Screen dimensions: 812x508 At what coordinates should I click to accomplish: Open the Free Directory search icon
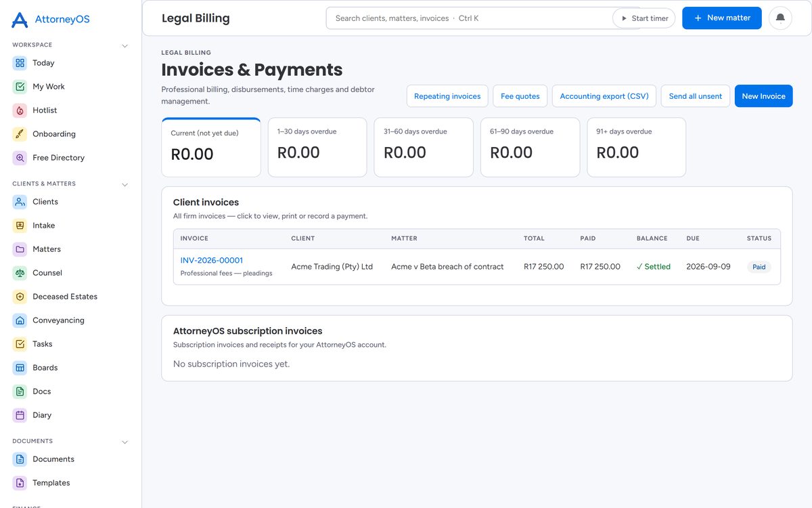click(20, 158)
